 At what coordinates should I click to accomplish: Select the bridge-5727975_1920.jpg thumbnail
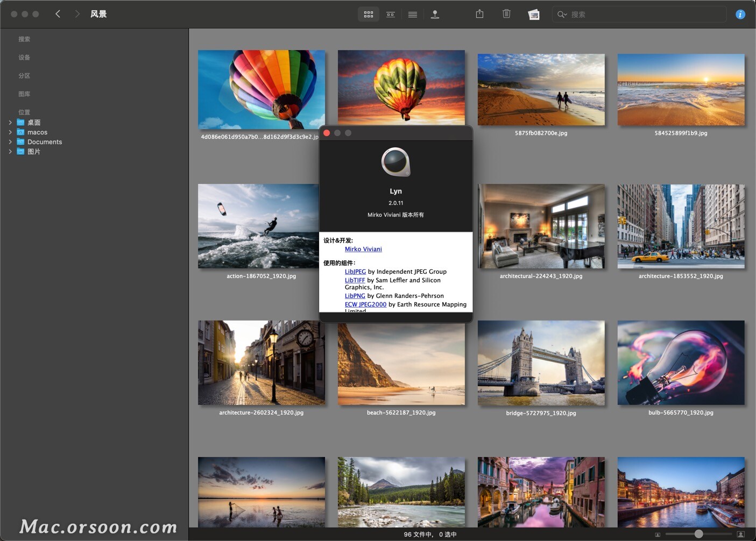coord(541,363)
